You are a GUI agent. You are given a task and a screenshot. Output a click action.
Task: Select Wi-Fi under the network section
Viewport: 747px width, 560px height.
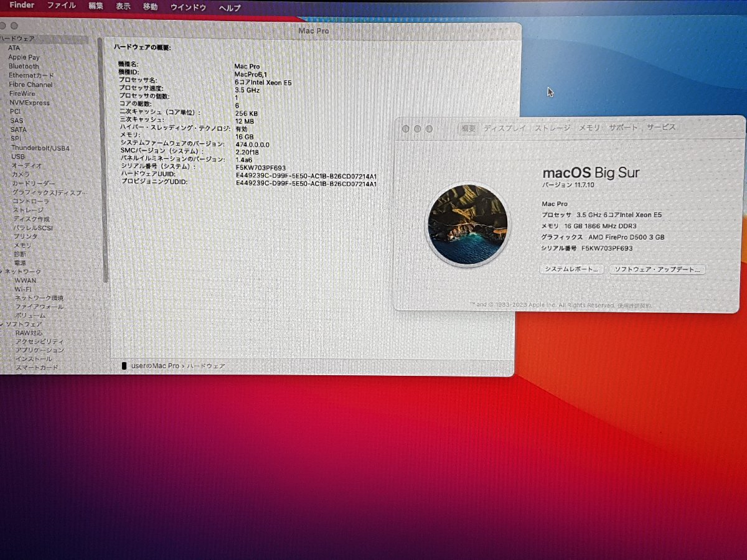[x=23, y=289]
